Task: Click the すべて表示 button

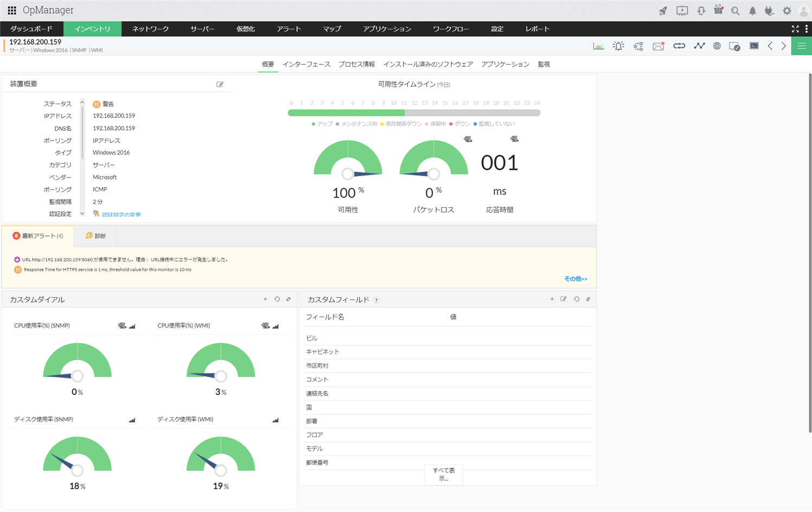Action: click(443, 474)
